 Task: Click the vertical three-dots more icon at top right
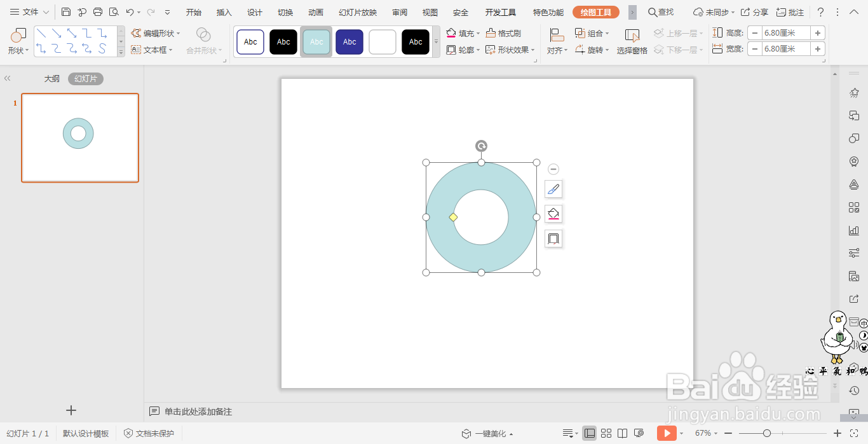coord(837,12)
